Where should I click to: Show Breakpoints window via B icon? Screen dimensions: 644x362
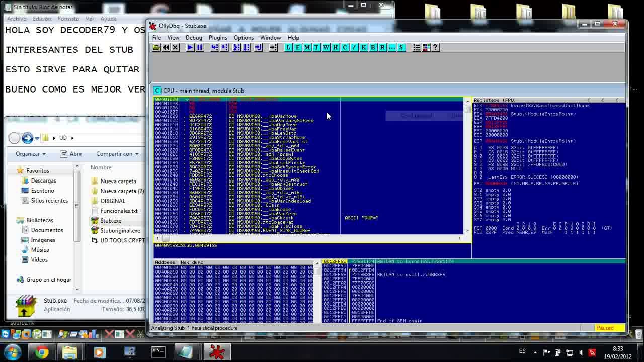coord(373,47)
